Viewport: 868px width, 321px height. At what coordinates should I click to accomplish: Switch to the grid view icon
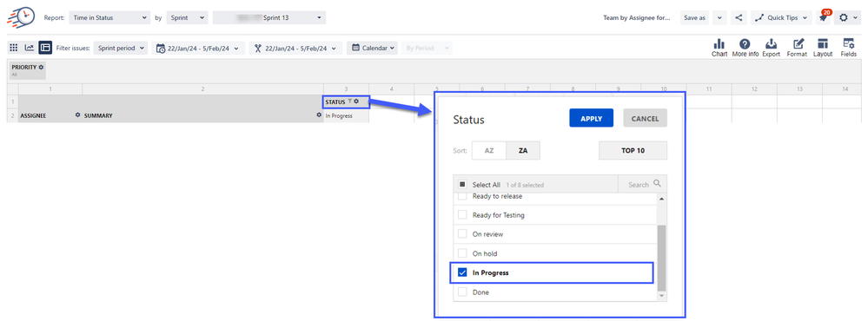(14, 48)
